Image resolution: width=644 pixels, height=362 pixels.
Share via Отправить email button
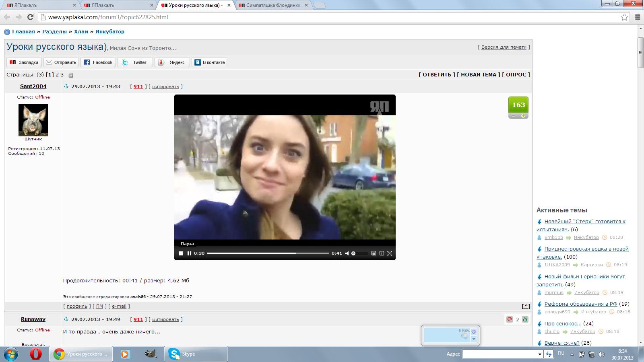pyautogui.click(x=61, y=62)
